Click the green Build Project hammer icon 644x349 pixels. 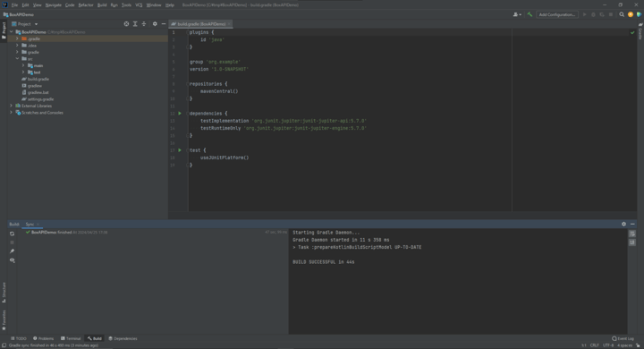coord(530,14)
